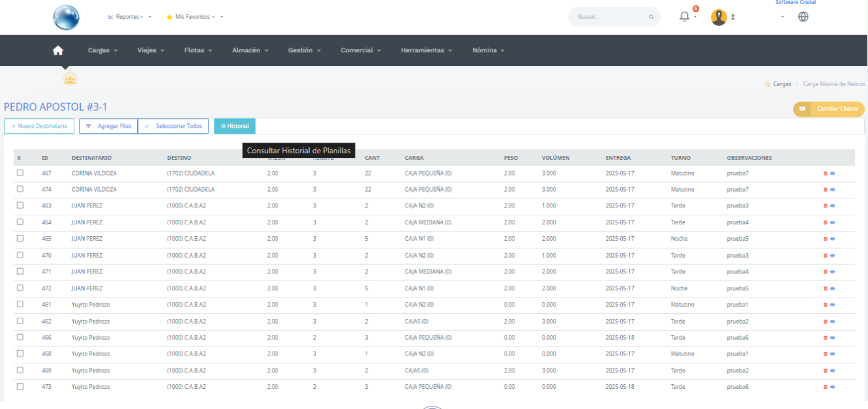Click the Seleccionar Todos button
Screen dimensions: 868x409
173,126
